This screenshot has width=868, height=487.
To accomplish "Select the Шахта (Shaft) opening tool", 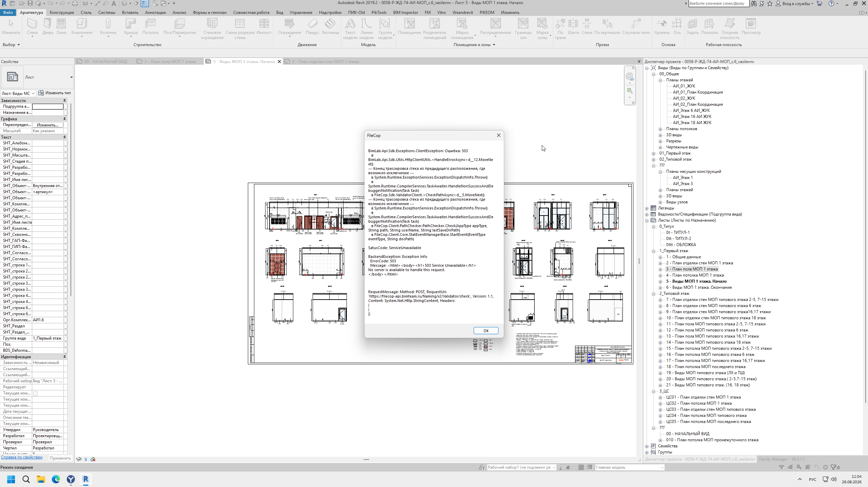I will tap(573, 27).
